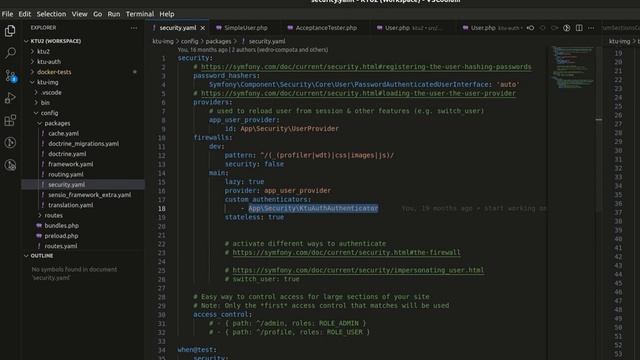Switch to the SimpleUser.php tab
Screen dimensions: 640x360
click(x=246, y=28)
